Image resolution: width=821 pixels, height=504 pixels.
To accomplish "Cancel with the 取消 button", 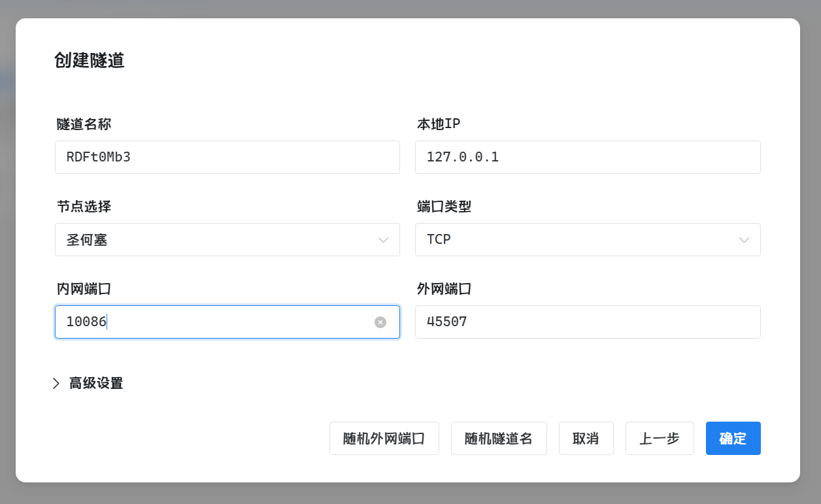I will click(586, 439).
